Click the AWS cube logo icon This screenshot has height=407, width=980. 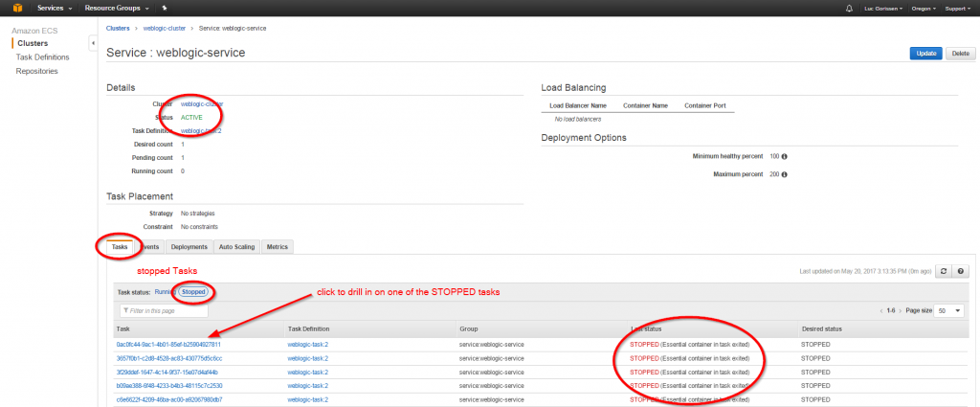click(16, 8)
